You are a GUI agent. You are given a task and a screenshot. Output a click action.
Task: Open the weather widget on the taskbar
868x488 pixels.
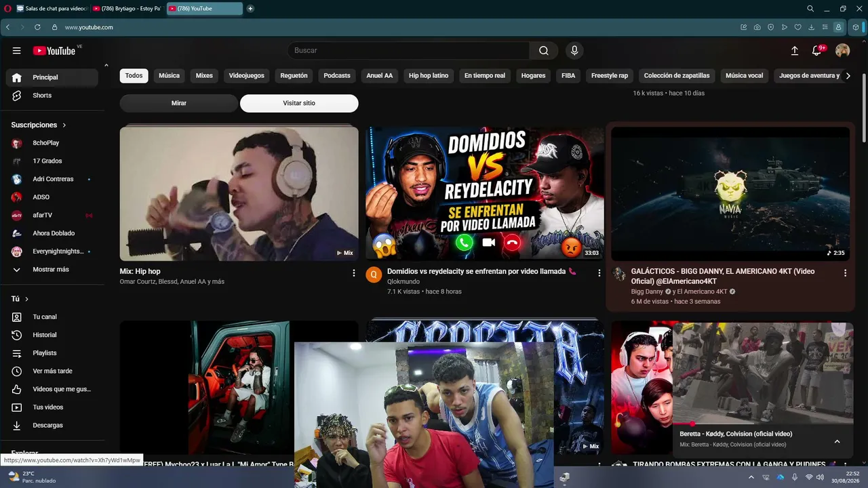[32, 477]
